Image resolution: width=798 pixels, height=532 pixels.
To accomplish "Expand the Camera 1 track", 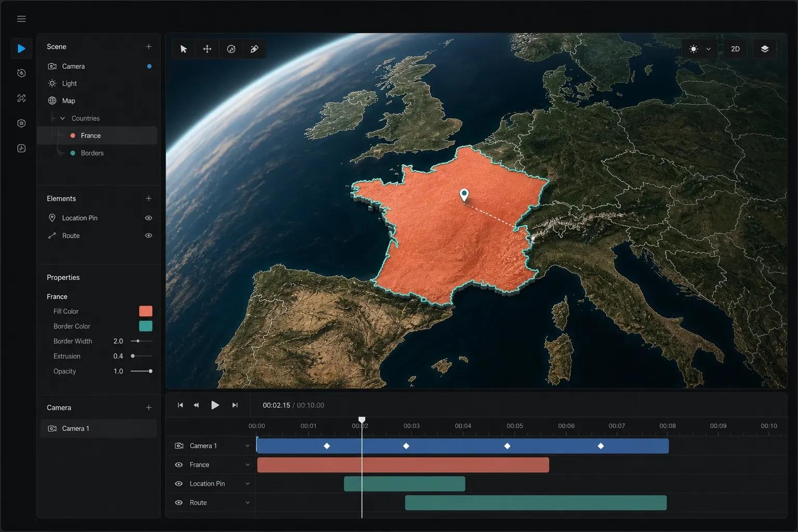I will click(248, 446).
